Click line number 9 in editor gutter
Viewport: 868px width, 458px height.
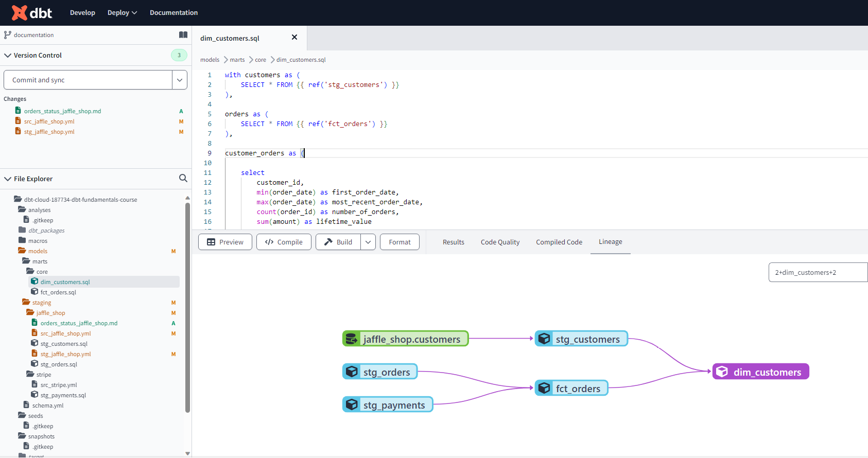click(x=210, y=153)
